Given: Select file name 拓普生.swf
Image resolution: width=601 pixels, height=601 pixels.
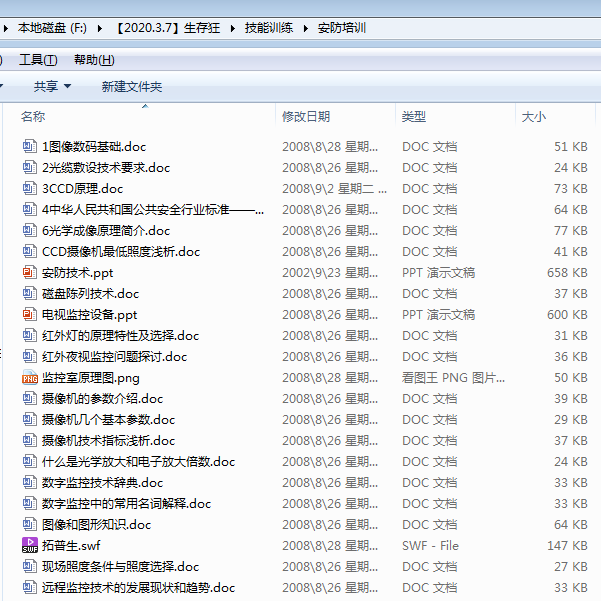Looking at the screenshot, I should coord(71,546).
